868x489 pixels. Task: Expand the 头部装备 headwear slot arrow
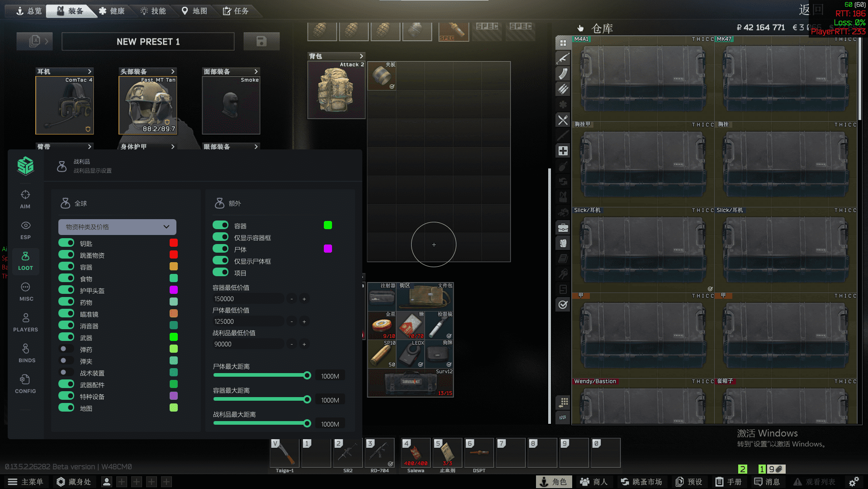pos(172,72)
